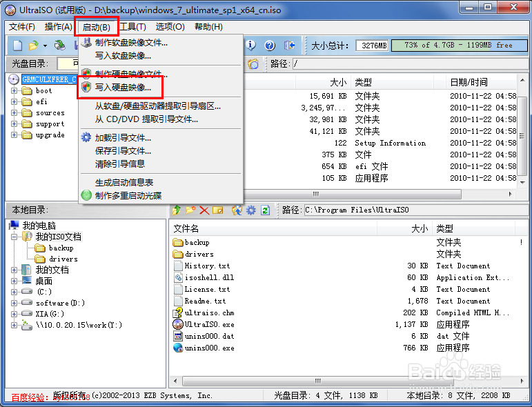
Task: Open the 操作(A) menu
Action: point(59,27)
